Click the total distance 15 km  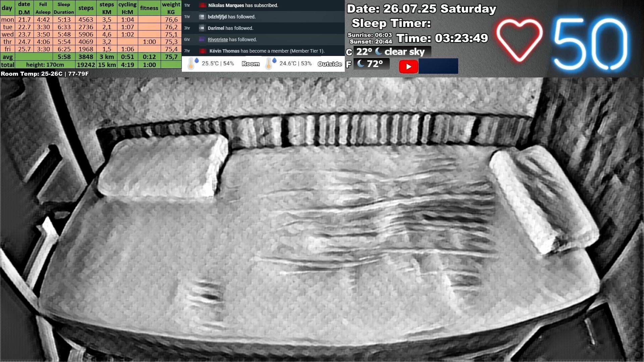(107, 65)
